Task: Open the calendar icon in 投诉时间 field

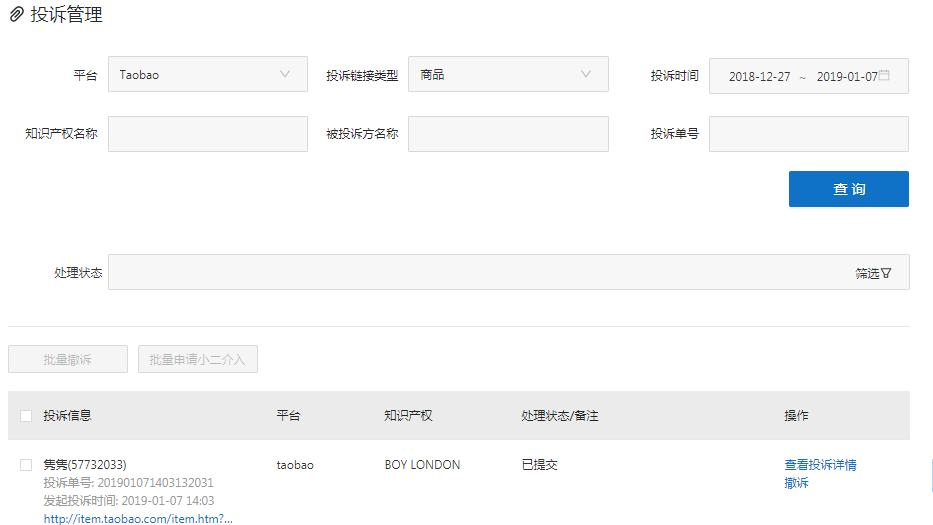Action: click(884, 75)
